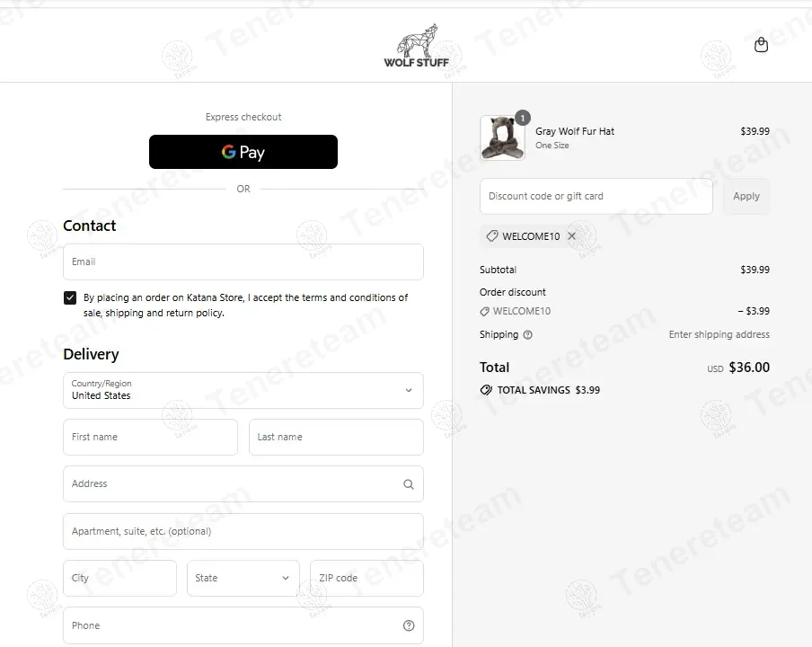The width and height of the screenshot is (812, 647).
Task: Click the Discount code or gift card field
Action: (596, 196)
